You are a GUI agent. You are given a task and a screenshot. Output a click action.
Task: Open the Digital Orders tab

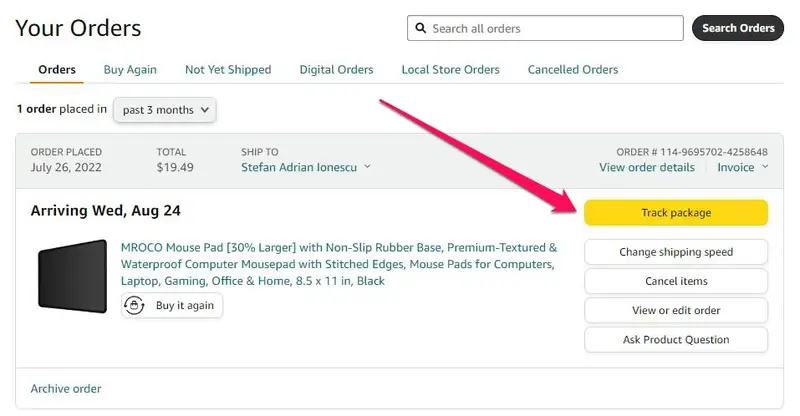[x=336, y=69]
